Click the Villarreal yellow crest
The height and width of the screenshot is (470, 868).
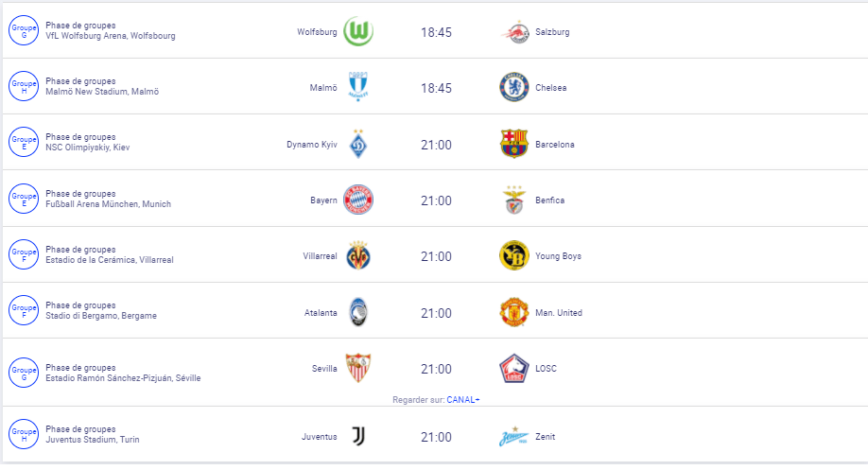point(358,256)
